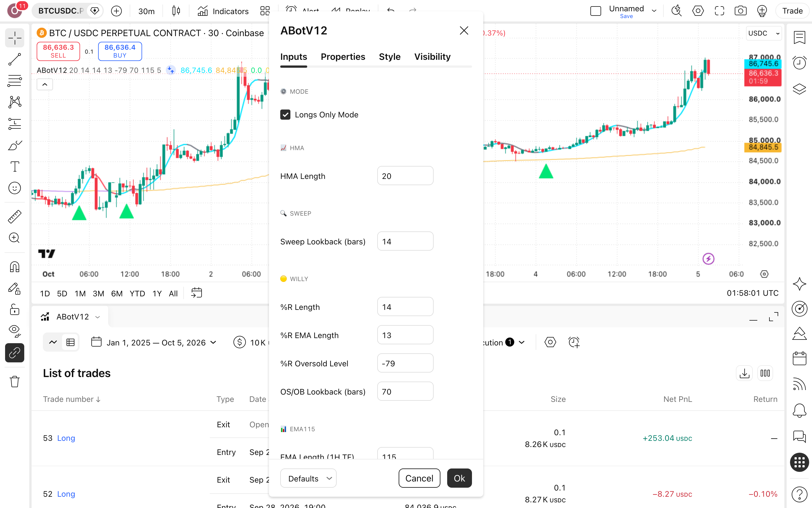The width and height of the screenshot is (812, 508).
Task: Toggle magnet mode icon
Action: coord(14,267)
